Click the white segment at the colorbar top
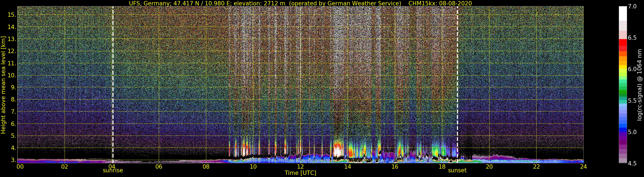 pyautogui.click(x=623, y=14)
